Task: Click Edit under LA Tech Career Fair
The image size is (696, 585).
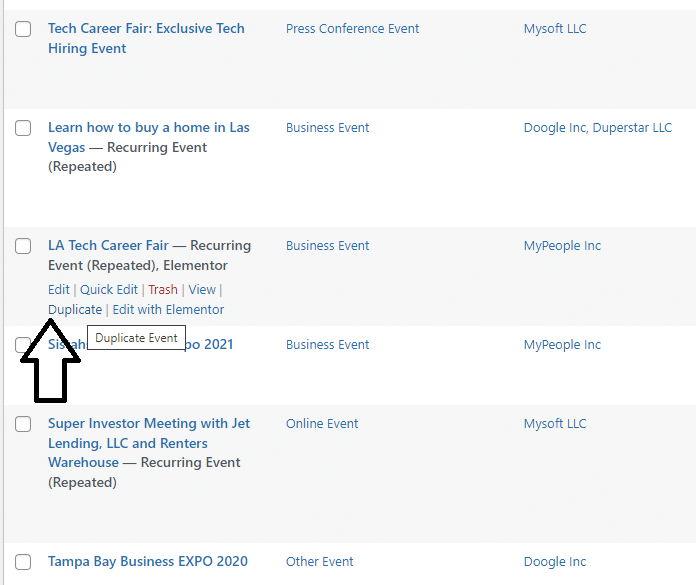Action: coord(59,290)
